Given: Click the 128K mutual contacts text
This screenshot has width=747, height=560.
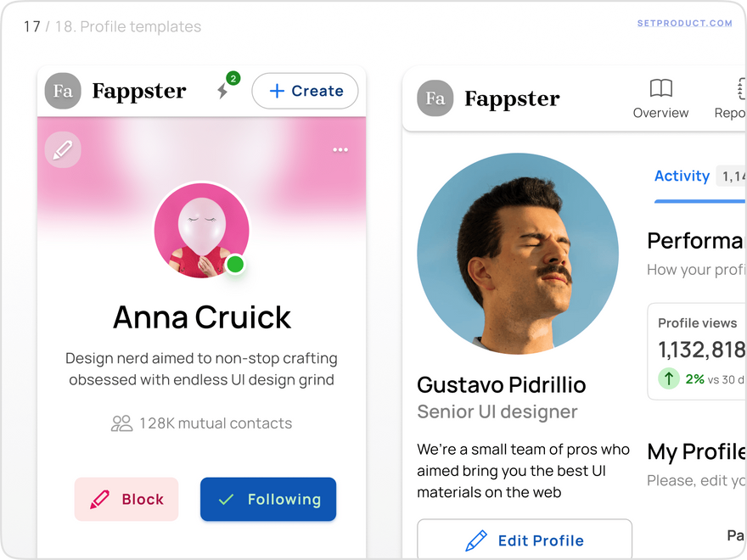Looking at the screenshot, I should [x=216, y=423].
